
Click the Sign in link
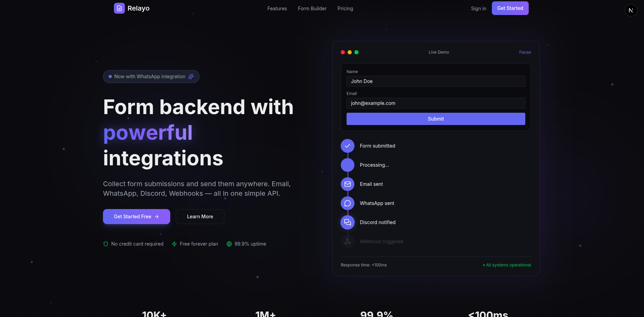pyautogui.click(x=479, y=9)
